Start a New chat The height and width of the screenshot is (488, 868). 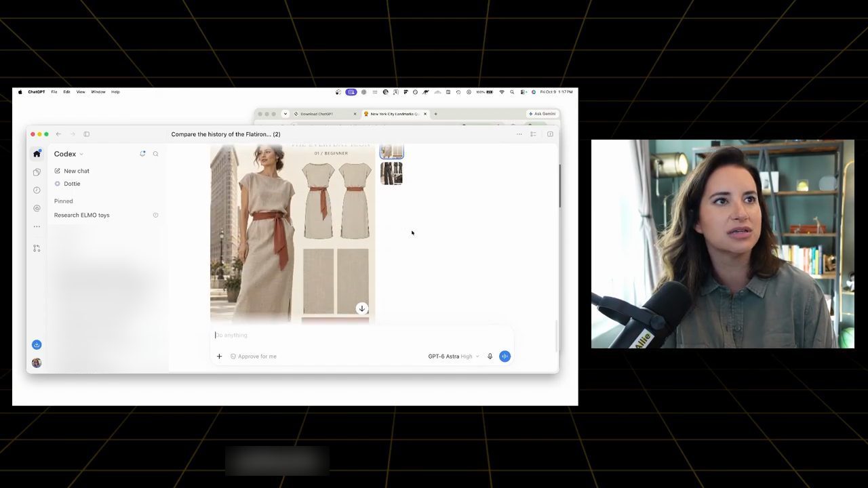click(x=72, y=171)
